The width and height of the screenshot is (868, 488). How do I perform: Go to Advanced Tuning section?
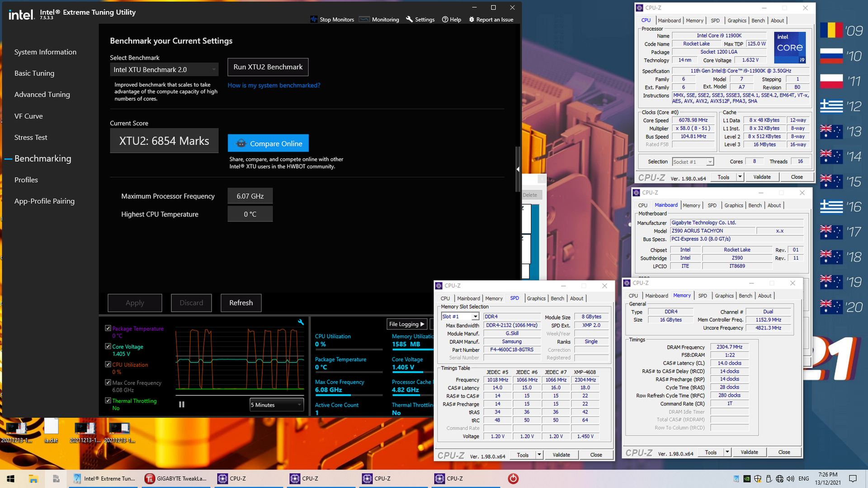tap(42, 94)
